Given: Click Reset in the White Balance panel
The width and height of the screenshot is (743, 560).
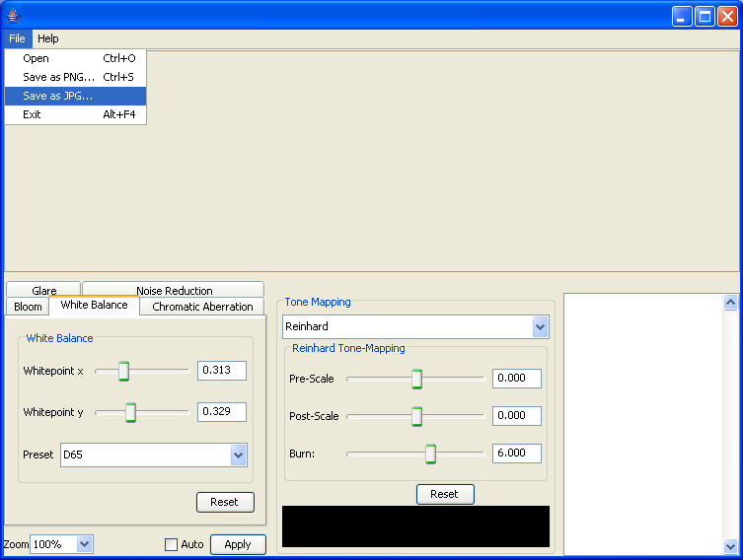Looking at the screenshot, I should point(225,502).
